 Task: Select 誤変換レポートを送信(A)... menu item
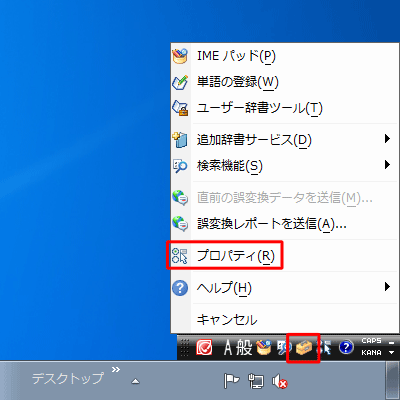[285, 224]
